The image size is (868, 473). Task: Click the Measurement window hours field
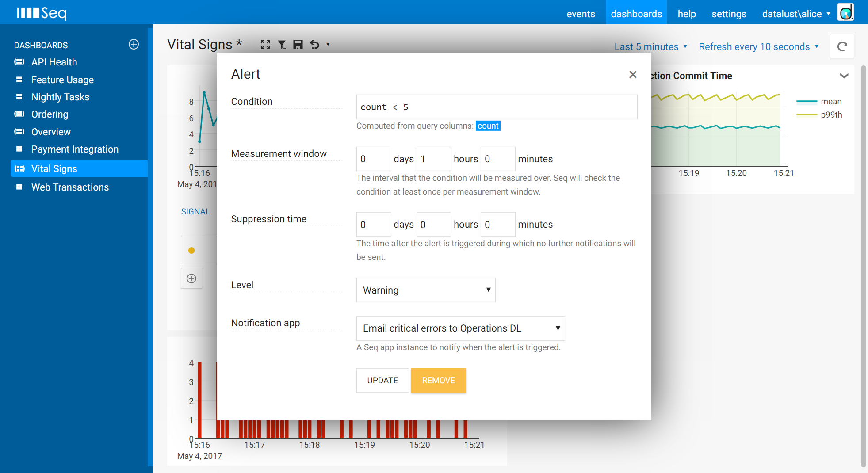click(x=433, y=159)
